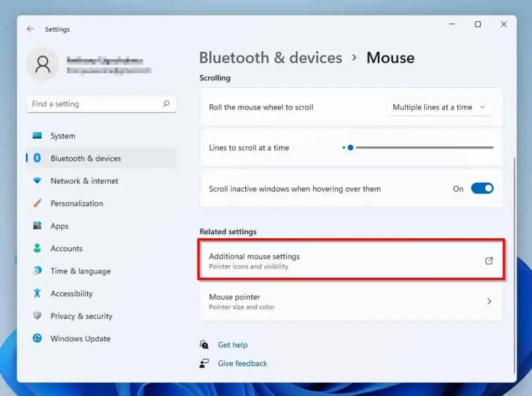532x396 pixels.
Task: Open Windows Update page
Action: coord(101,338)
